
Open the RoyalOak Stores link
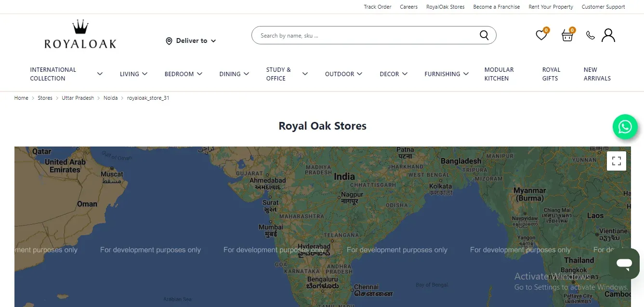(446, 7)
